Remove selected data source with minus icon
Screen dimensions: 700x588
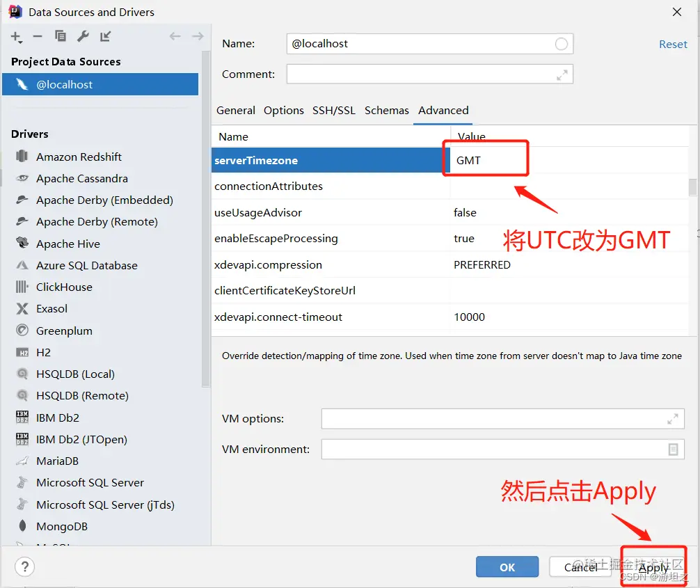[x=38, y=36]
